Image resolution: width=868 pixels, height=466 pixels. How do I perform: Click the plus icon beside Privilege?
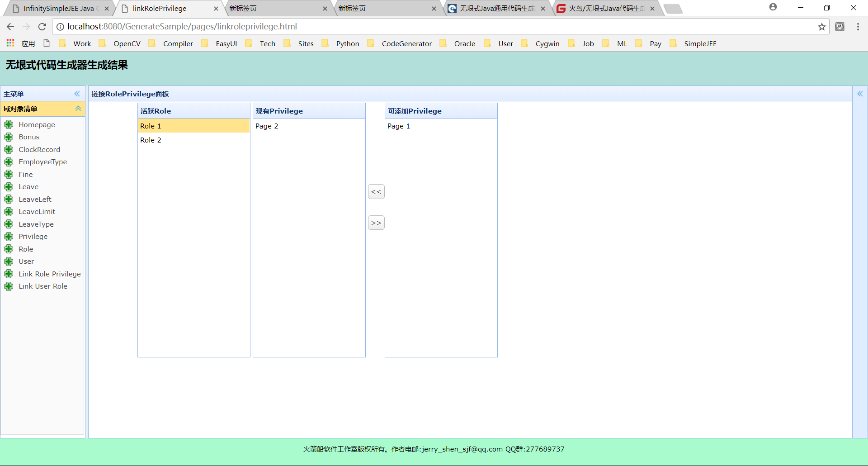tap(9, 237)
